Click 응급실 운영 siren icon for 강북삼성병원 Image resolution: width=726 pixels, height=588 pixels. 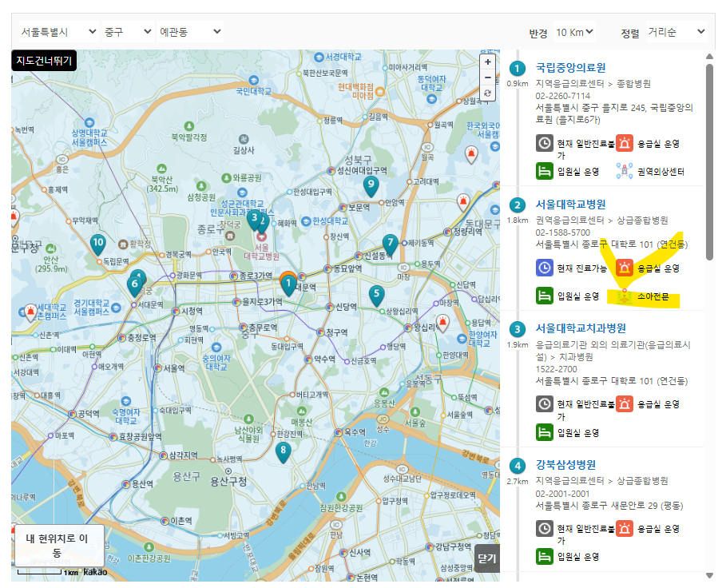click(624, 528)
